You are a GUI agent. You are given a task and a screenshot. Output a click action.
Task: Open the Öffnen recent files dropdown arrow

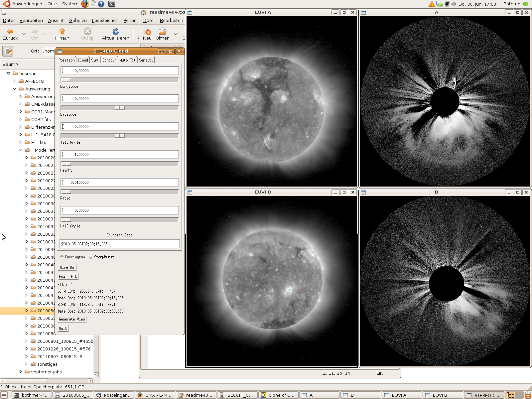click(x=176, y=34)
